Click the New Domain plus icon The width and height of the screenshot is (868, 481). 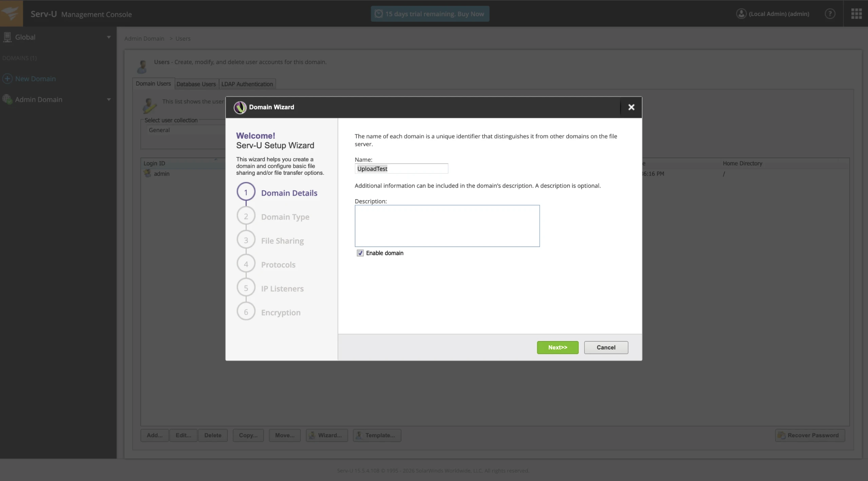click(x=7, y=79)
